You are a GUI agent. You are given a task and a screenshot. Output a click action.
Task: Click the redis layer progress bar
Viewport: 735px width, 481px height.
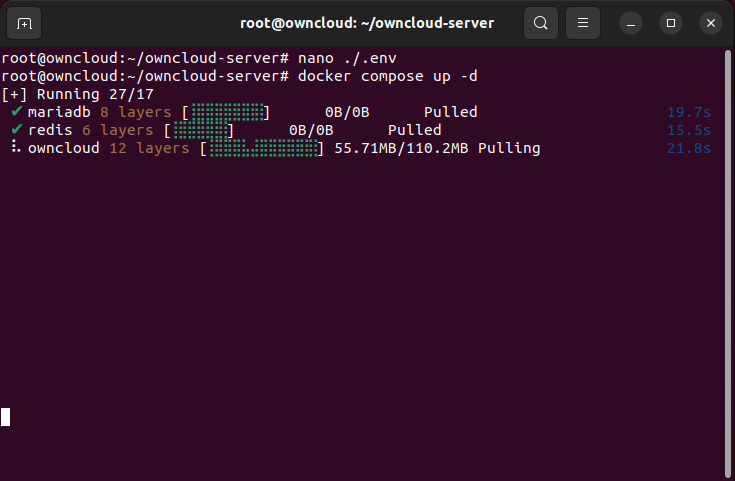tap(199, 130)
